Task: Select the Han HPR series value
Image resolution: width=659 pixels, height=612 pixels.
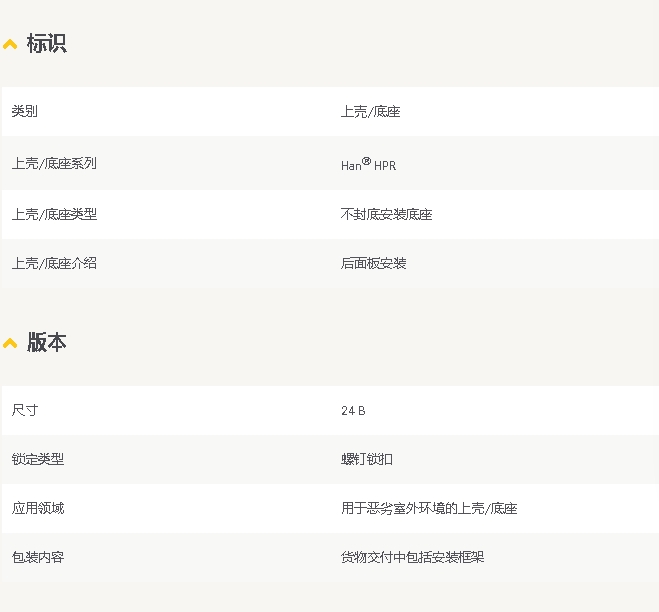Action: coord(368,164)
